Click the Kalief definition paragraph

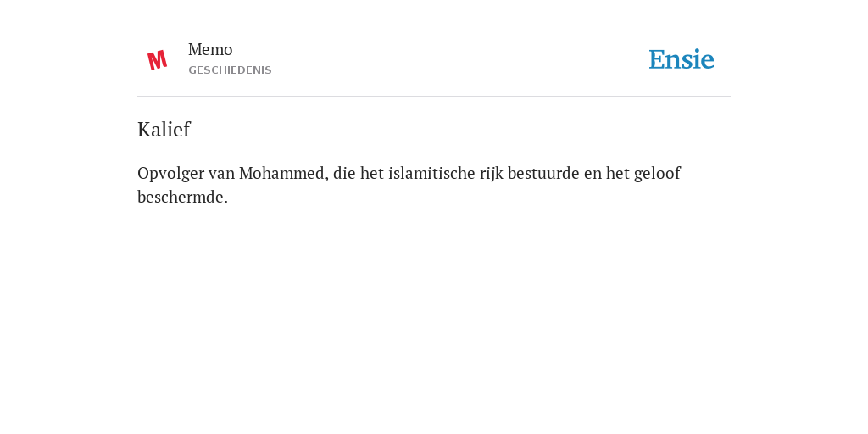pos(409,186)
